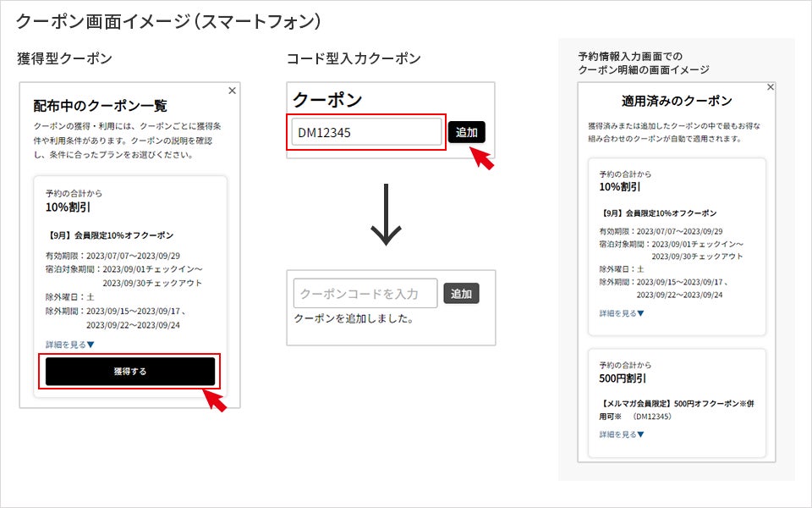Click 予約の合計から above 500円割引
The width and height of the screenshot is (812, 508).
click(x=625, y=365)
